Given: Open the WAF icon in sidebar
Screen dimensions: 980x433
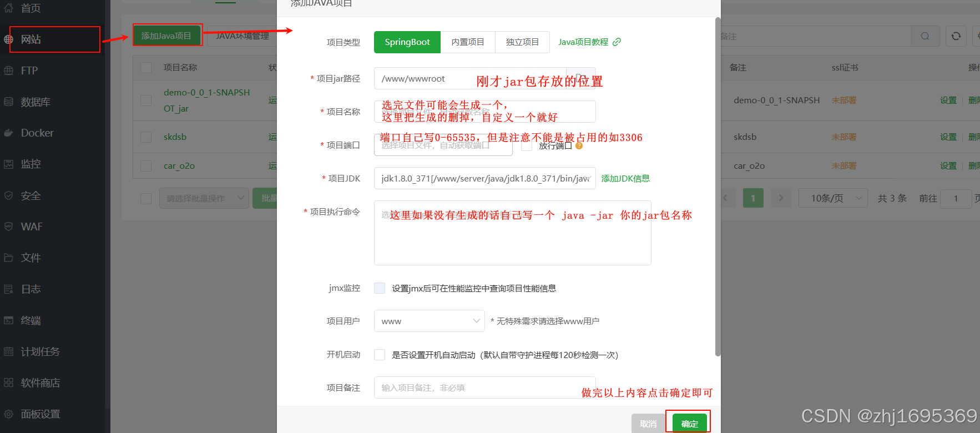Looking at the screenshot, I should pyautogui.click(x=8, y=226).
